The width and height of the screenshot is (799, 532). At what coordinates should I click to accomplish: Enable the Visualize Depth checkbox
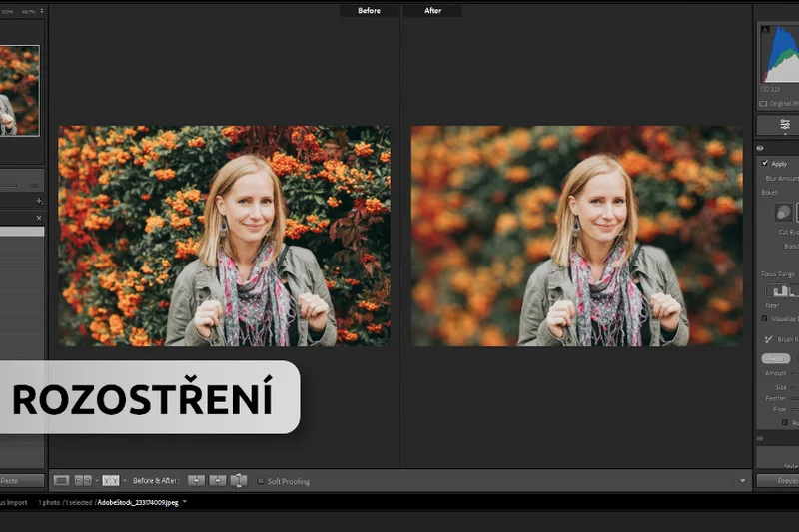pyautogui.click(x=764, y=319)
